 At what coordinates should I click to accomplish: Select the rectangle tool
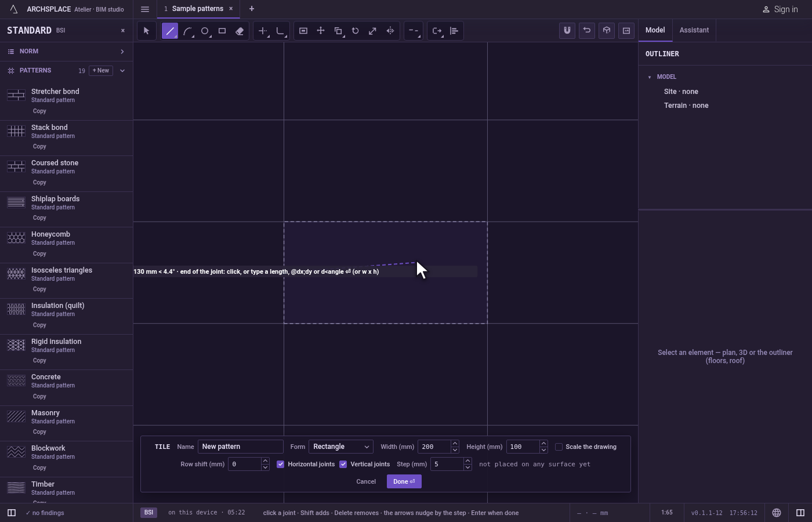tap(222, 31)
